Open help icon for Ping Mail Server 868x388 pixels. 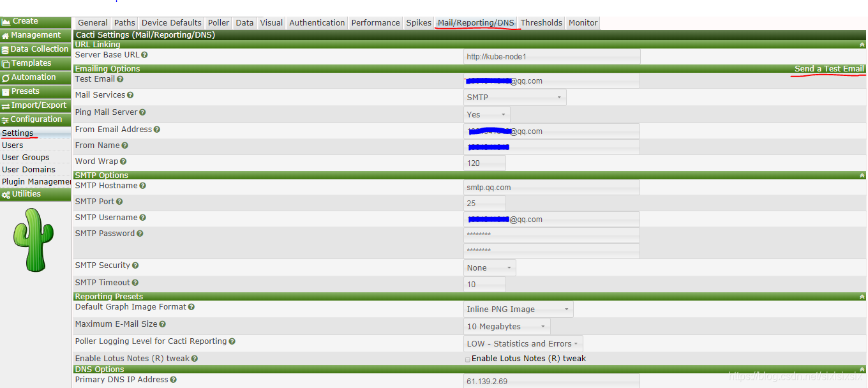[x=143, y=113]
